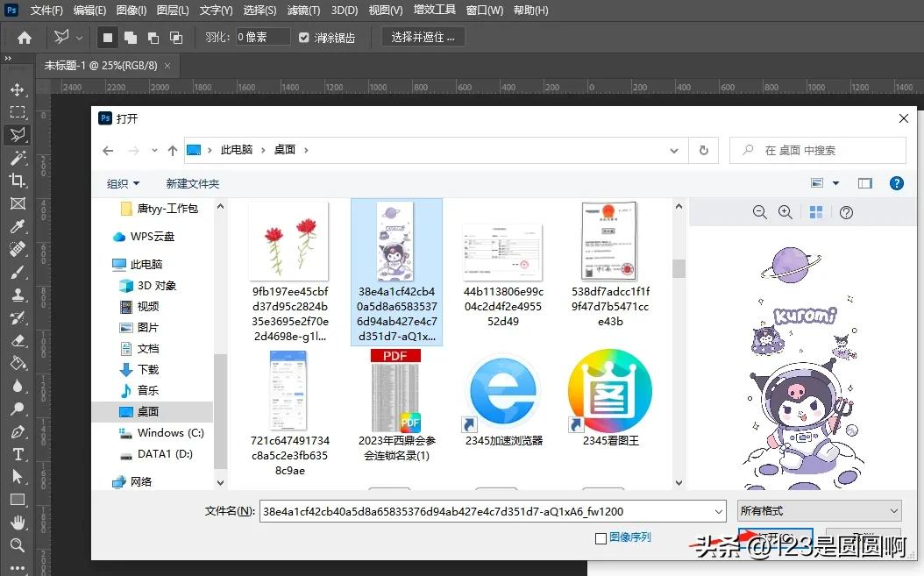This screenshot has height=576, width=924.
Task: Select the Clone Stamp tool
Action: pyautogui.click(x=18, y=295)
